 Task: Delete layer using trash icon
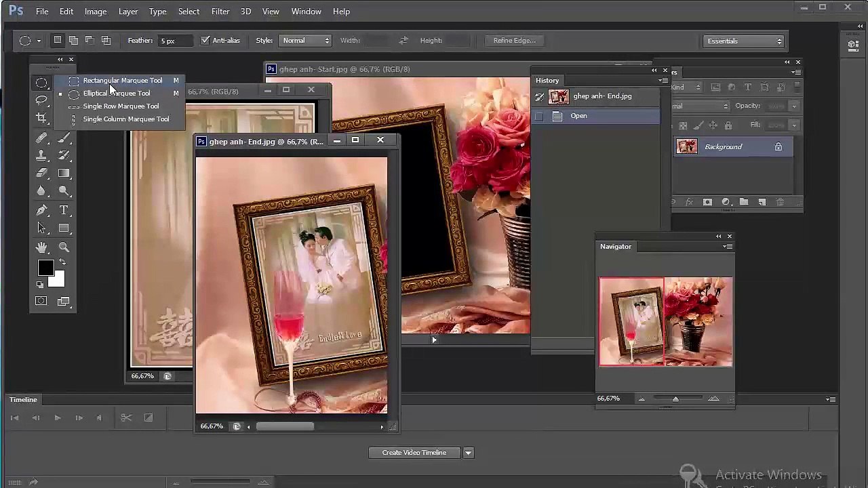[x=780, y=203]
